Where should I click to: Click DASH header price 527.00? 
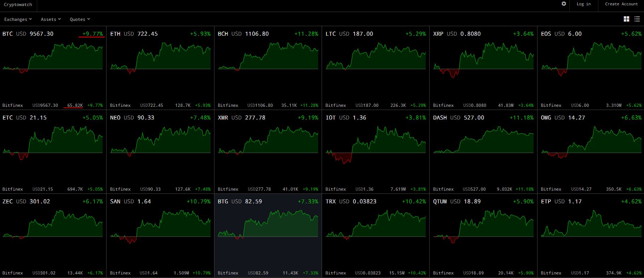474,118
